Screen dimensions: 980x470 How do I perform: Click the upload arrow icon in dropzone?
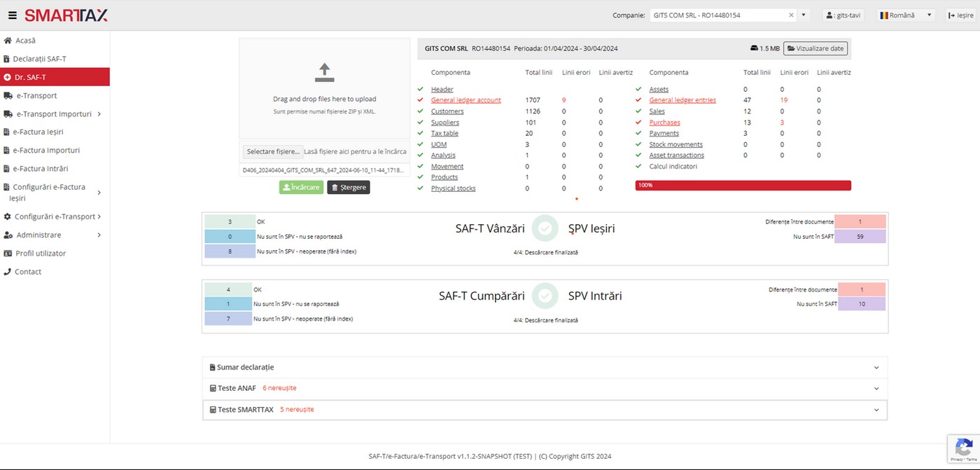pos(324,71)
